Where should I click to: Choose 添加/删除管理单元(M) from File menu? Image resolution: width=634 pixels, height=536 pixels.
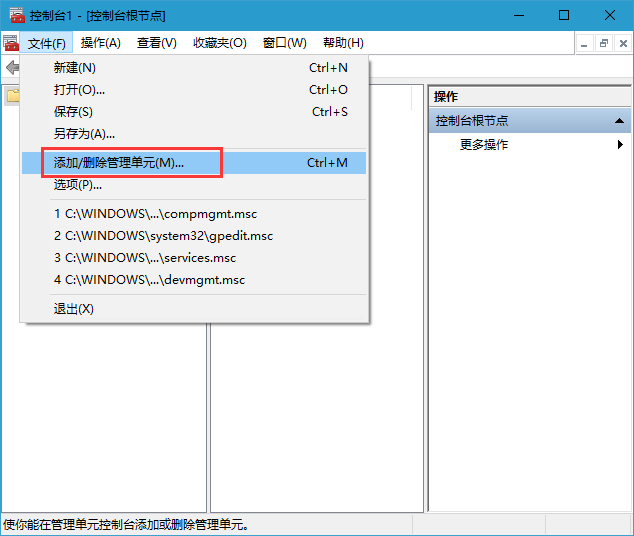118,163
